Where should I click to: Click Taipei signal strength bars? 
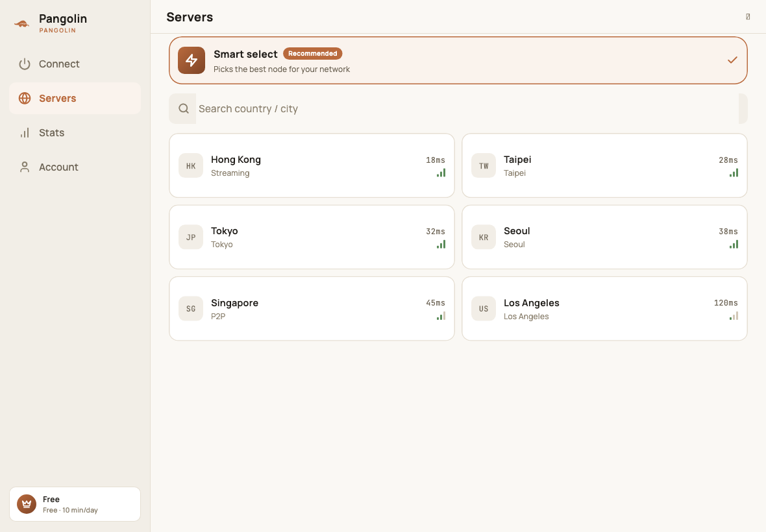(734, 173)
